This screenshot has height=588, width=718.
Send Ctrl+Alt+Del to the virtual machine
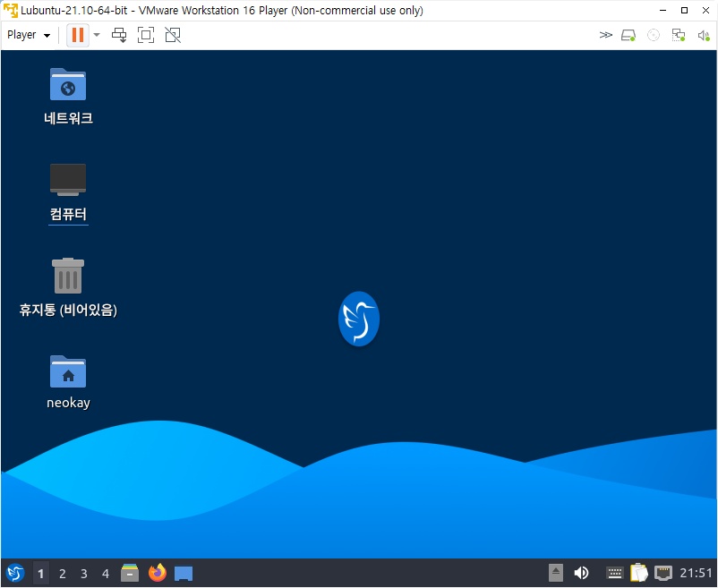pyautogui.click(x=119, y=35)
